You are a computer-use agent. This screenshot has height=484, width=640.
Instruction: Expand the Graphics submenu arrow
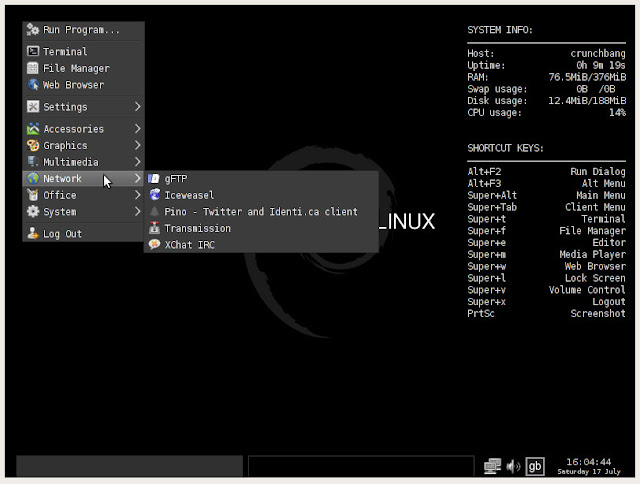[x=138, y=145]
